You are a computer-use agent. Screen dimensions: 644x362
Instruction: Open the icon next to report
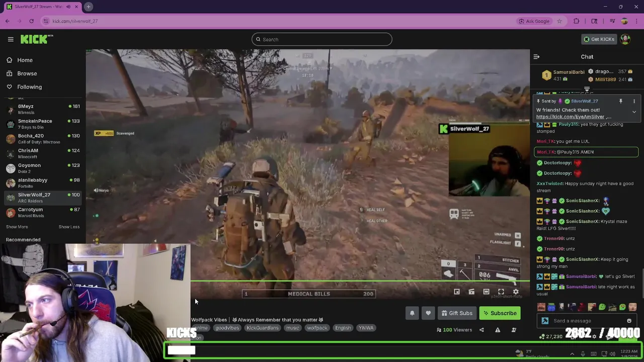(x=514, y=330)
